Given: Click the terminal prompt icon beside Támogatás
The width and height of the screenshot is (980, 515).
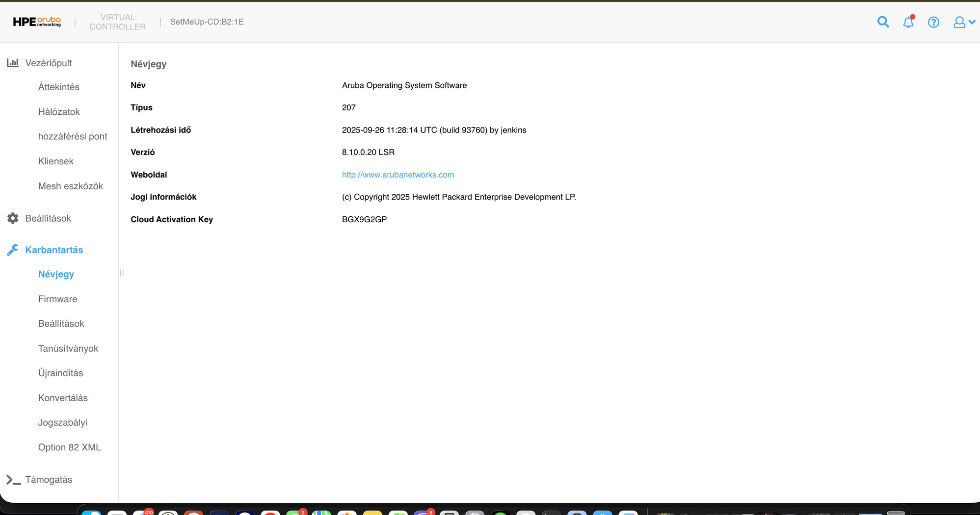Looking at the screenshot, I should pyautogui.click(x=13, y=480).
